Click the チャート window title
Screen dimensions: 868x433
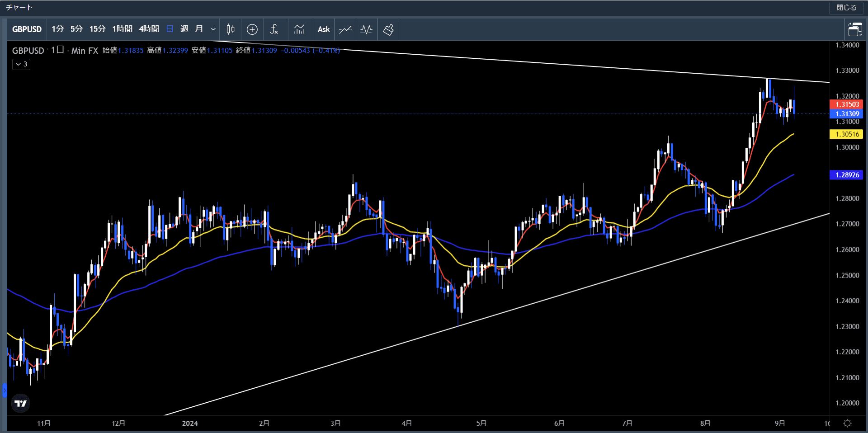[x=19, y=8]
